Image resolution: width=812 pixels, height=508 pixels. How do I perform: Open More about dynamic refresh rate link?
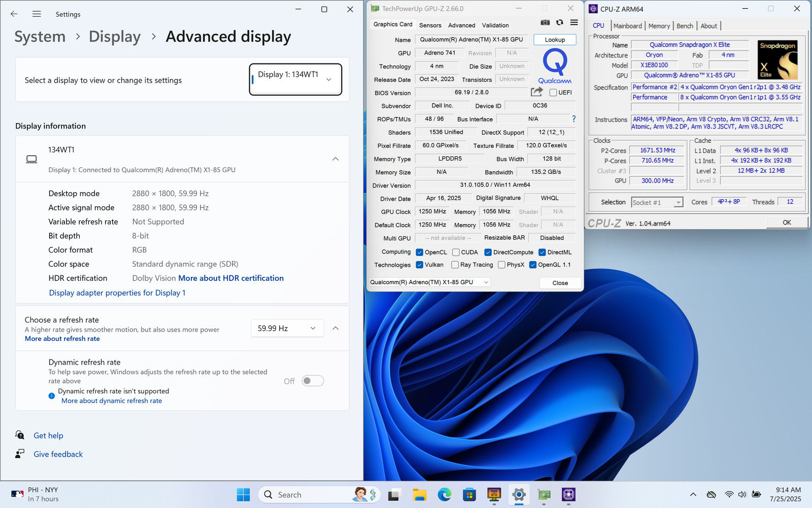tap(112, 401)
